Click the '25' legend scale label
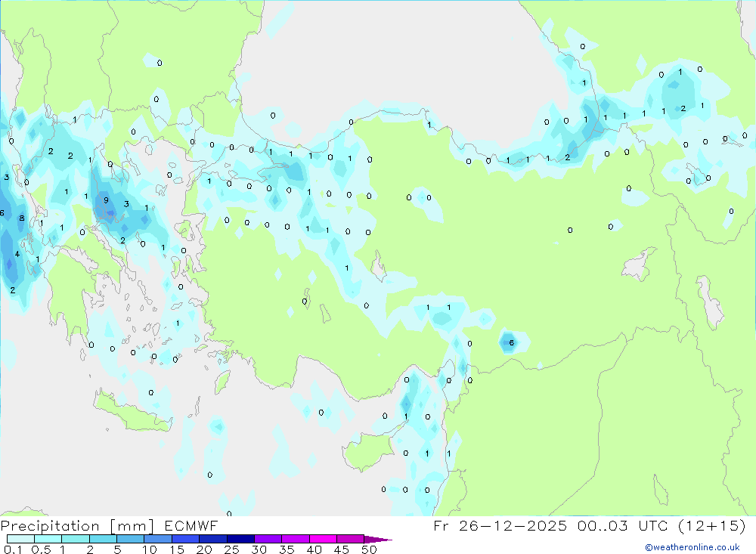This screenshot has height=554, width=756. coord(232,549)
